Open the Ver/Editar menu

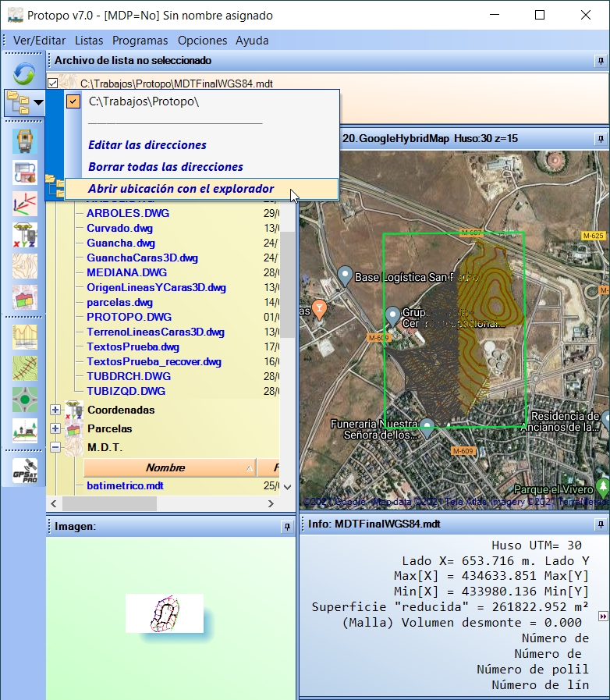point(39,41)
